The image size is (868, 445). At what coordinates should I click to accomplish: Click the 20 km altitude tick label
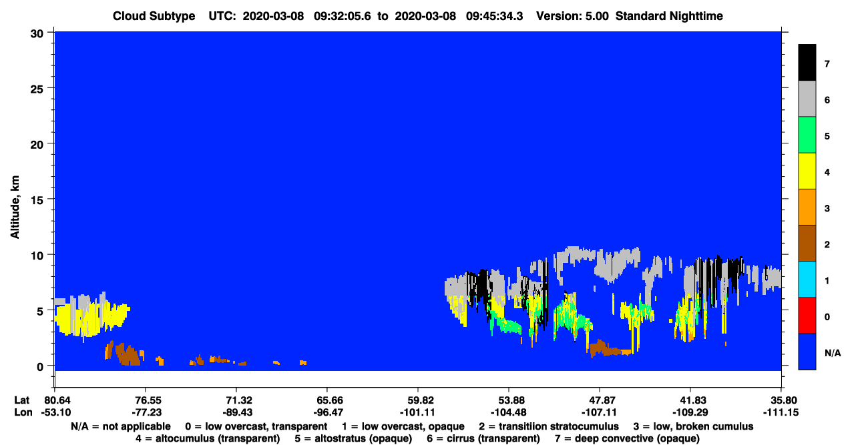click(x=39, y=143)
